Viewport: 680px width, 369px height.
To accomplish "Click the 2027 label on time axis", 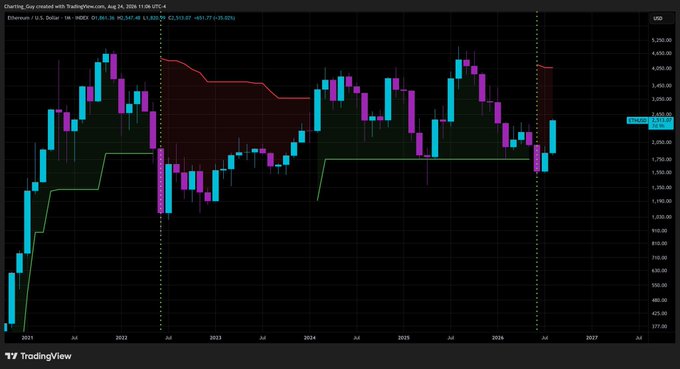I will click(592, 337).
